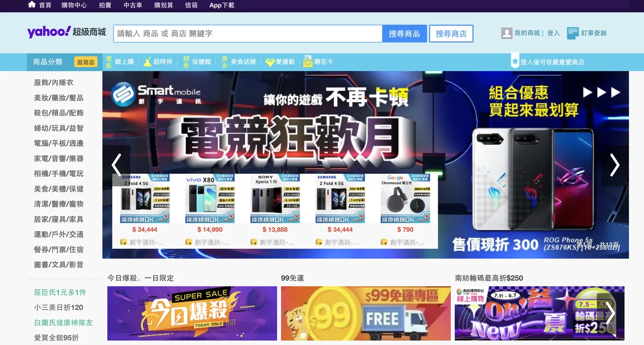Select 圖書/文具/影音 category
Image resolution: width=644 pixels, height=345 pixels.
click(59, 264)
